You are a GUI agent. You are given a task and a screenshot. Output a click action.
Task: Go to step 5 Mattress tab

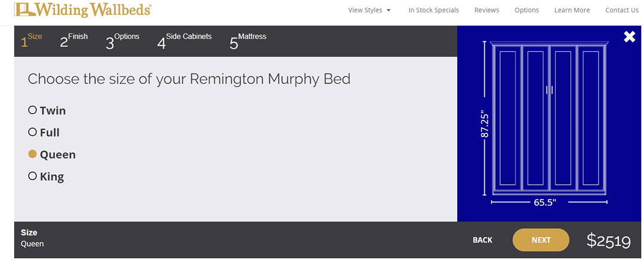click(x=247, y=41)
